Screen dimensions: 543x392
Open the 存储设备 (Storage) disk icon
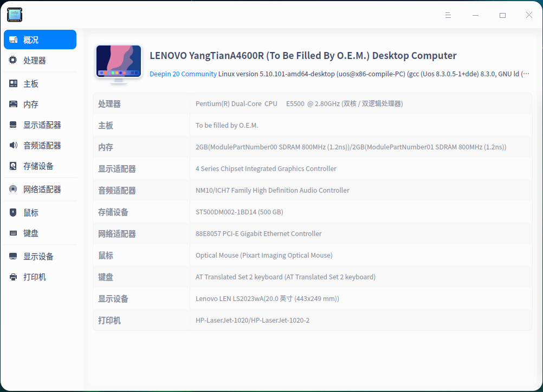click(x=12, y=166)
